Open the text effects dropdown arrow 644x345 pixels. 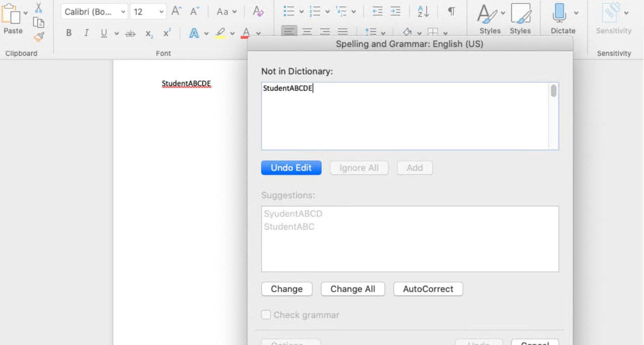[x=206, y=34]
